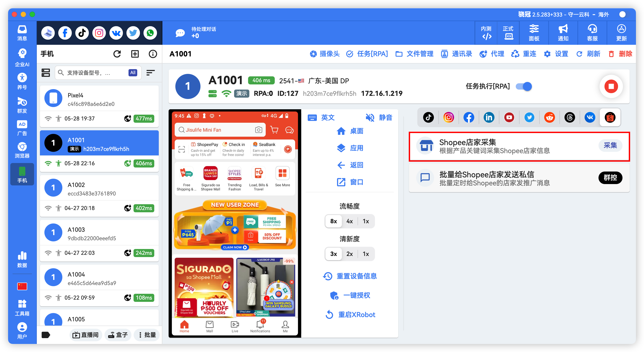The height and width of the screenshot is (352, 644).
Task: Open device 设置 settings
Action: point(556,54)
